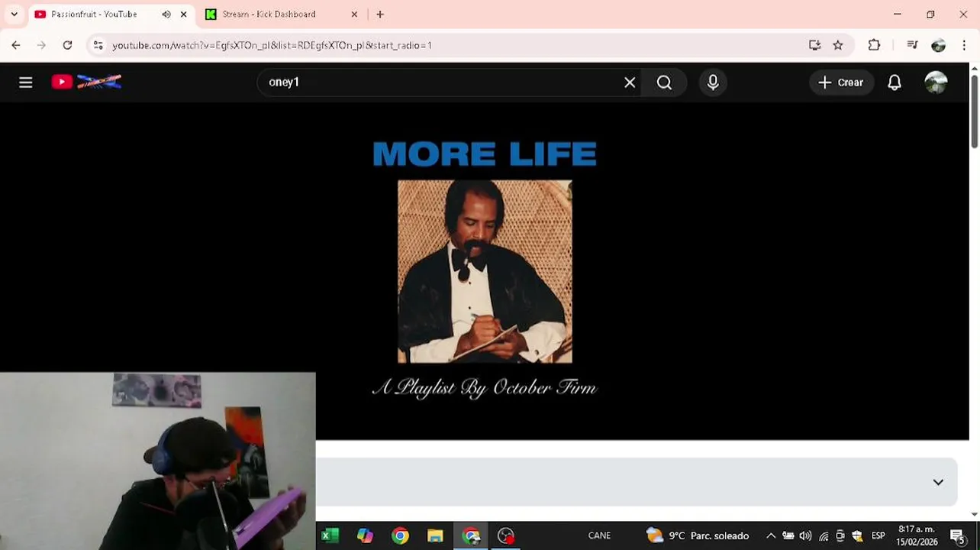Switch to Stream - Kick Dashboard tab
This screenshot has height=550, width=980.
coord(269,14)
